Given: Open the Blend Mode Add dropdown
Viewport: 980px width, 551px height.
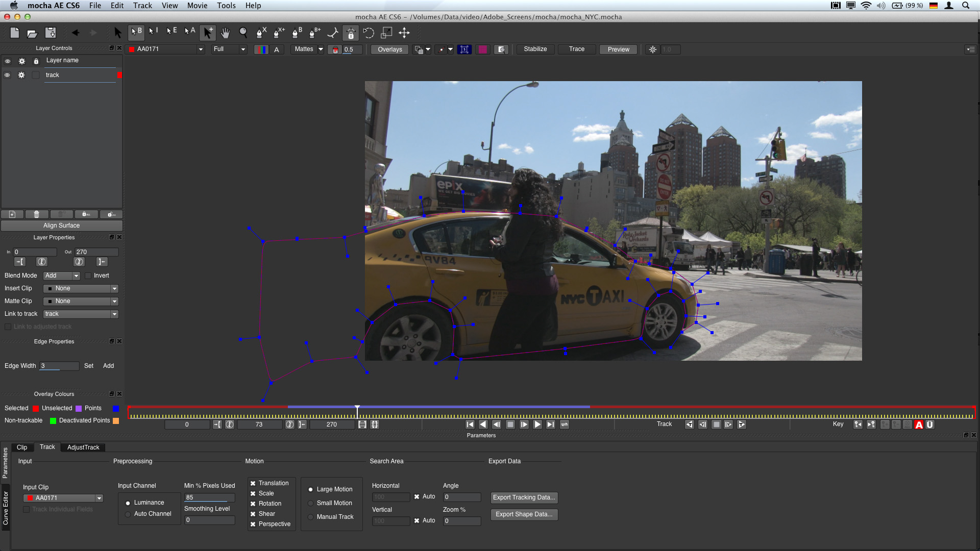Looking at the screenshot, I should click(x=62, y=275).
